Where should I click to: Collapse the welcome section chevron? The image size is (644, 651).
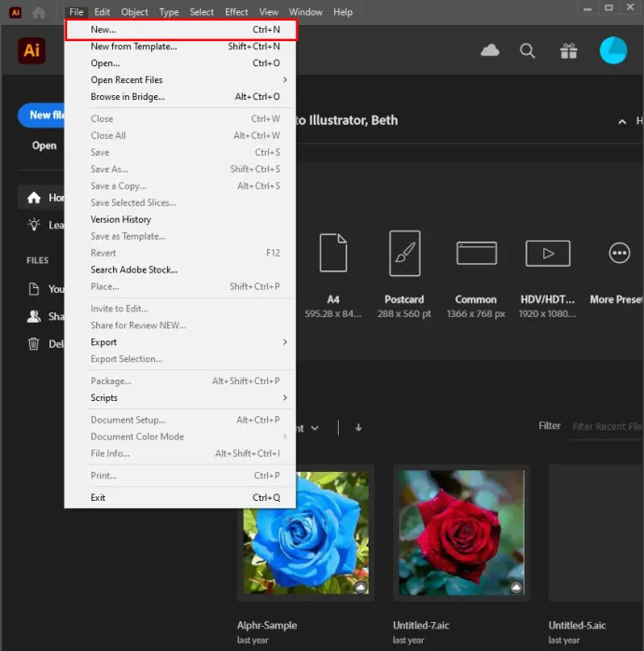tap(622, 121)
